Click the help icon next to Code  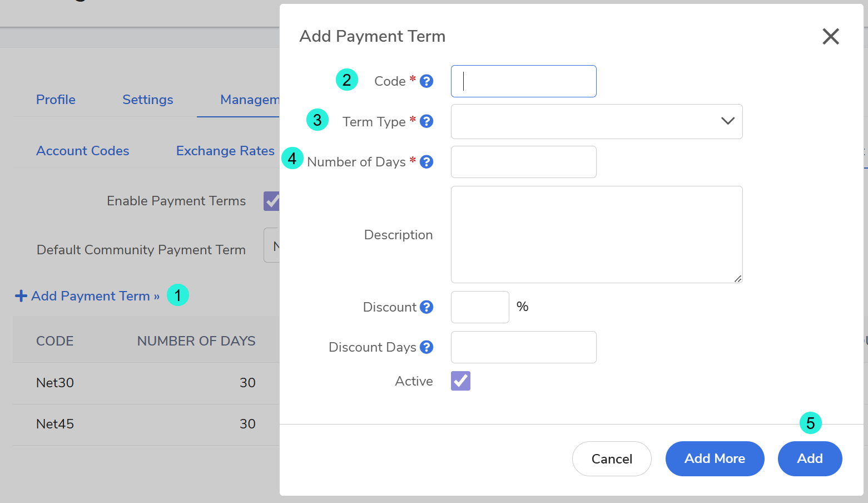coord(426,81)
